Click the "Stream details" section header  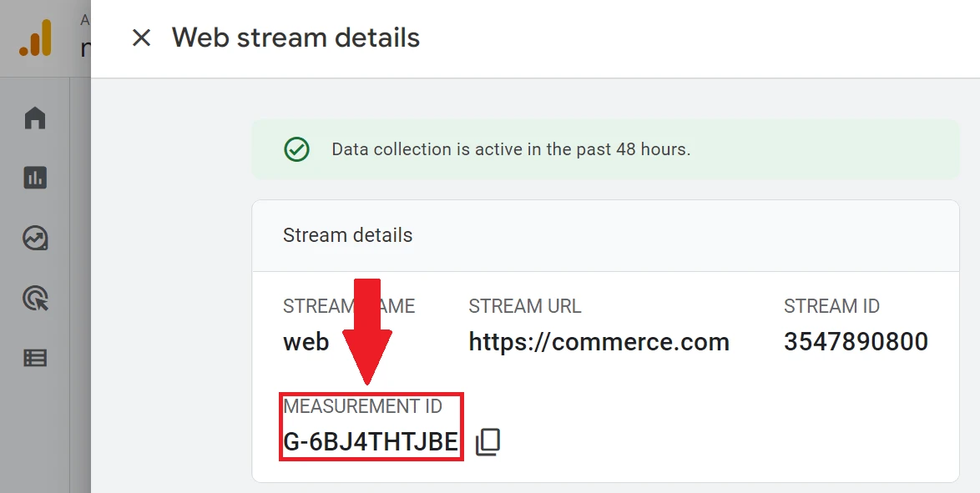click(x=347, y=235)
